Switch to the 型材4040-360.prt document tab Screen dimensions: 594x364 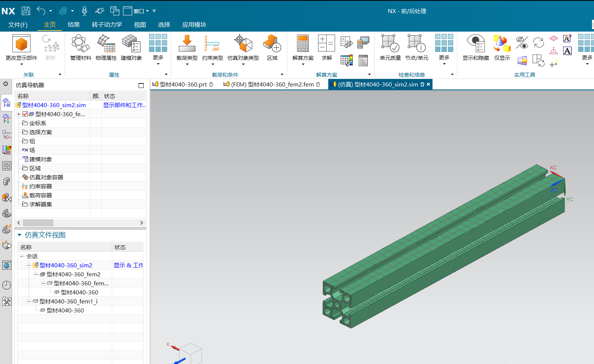tap(183, 84)
